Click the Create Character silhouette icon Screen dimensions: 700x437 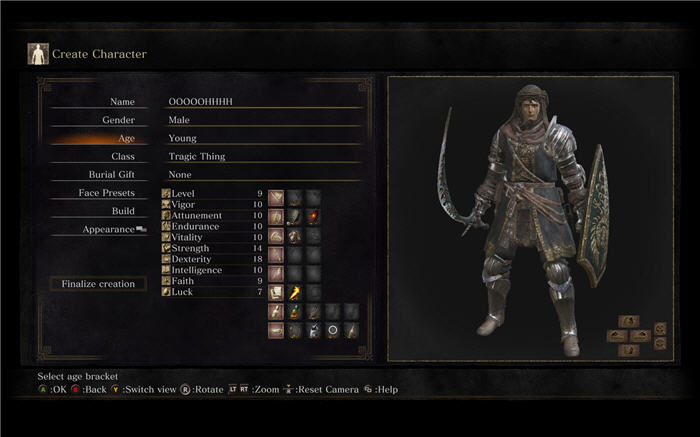click(x=38, y=54)
